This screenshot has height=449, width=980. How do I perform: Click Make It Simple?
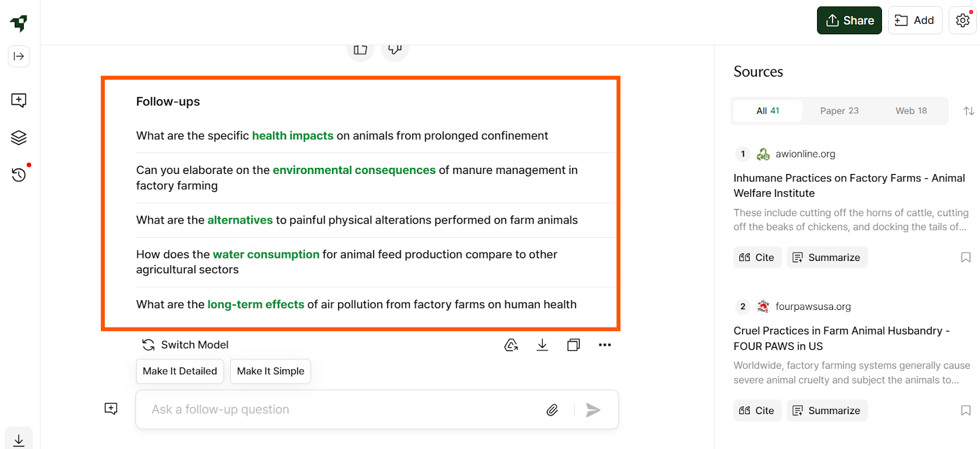coord(271,371)
